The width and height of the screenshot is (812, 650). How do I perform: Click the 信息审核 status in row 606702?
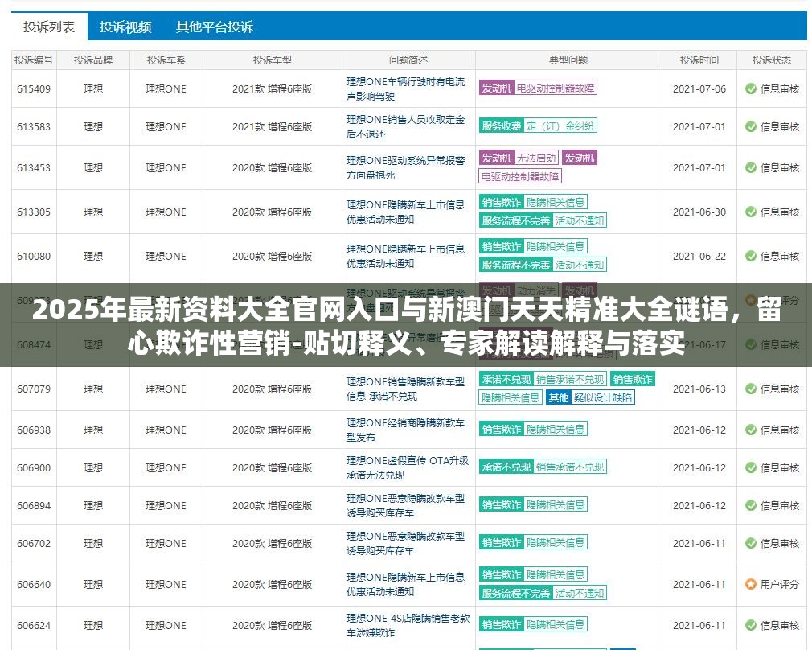[779, 543]
